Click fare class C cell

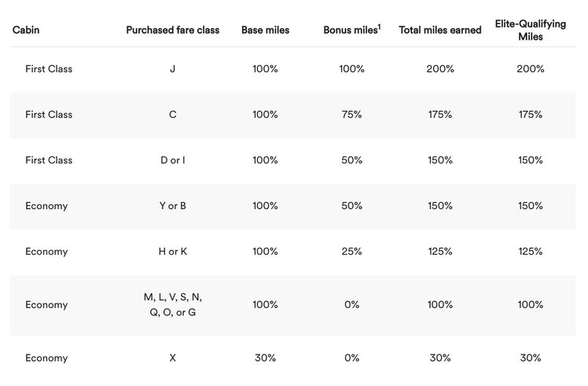172,115
